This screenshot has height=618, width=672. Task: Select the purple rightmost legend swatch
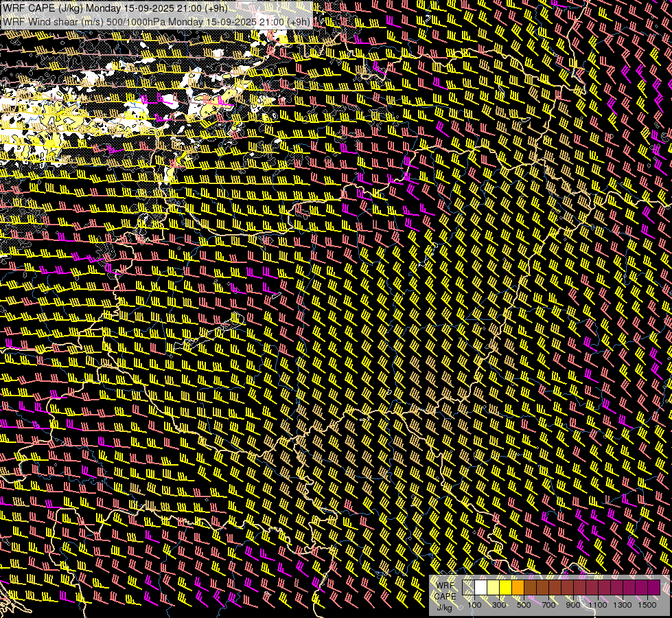[654, 587]
